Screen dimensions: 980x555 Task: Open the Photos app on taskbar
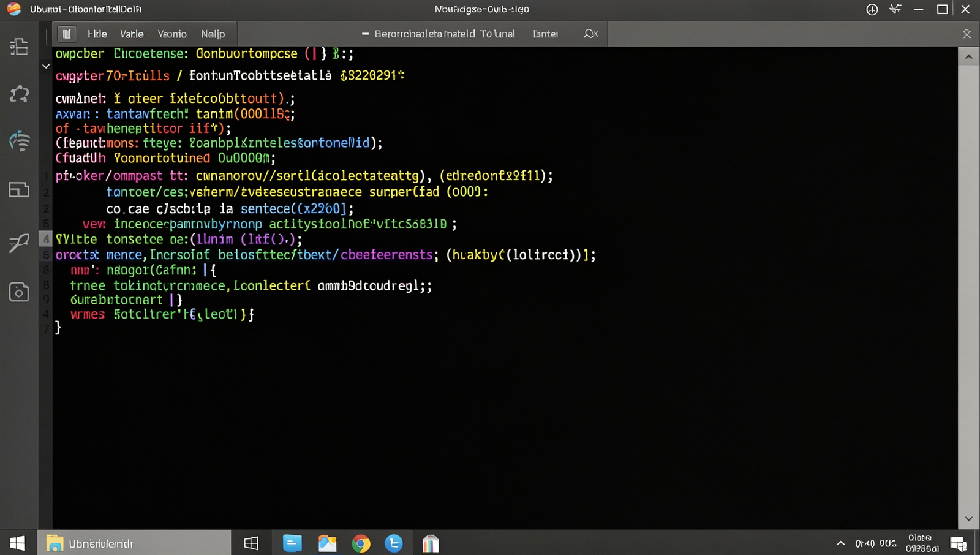click(327, 543)
